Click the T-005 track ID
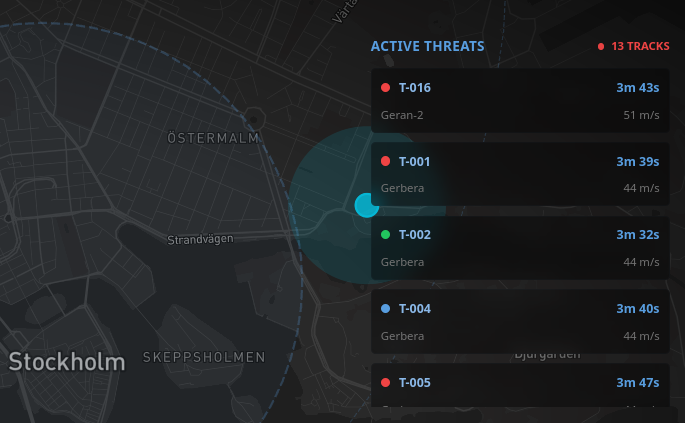Screen dimensions: 685x423 click(415, 382)
